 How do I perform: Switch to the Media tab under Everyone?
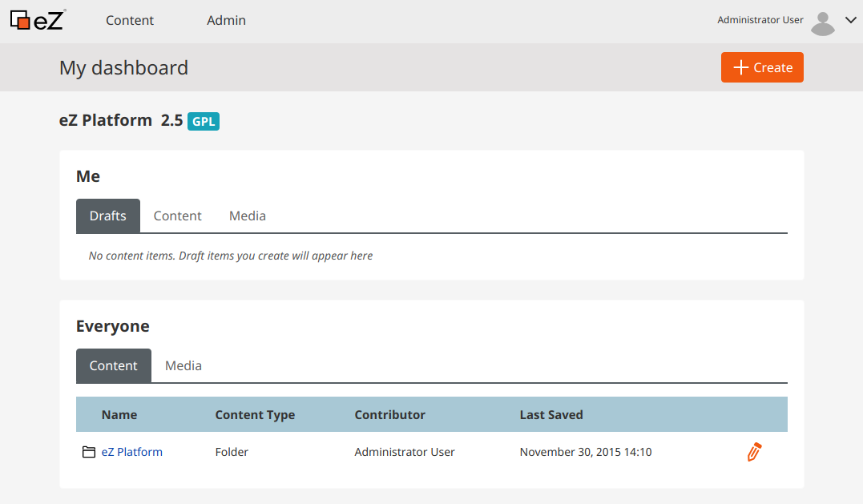(x=183, y=365)
